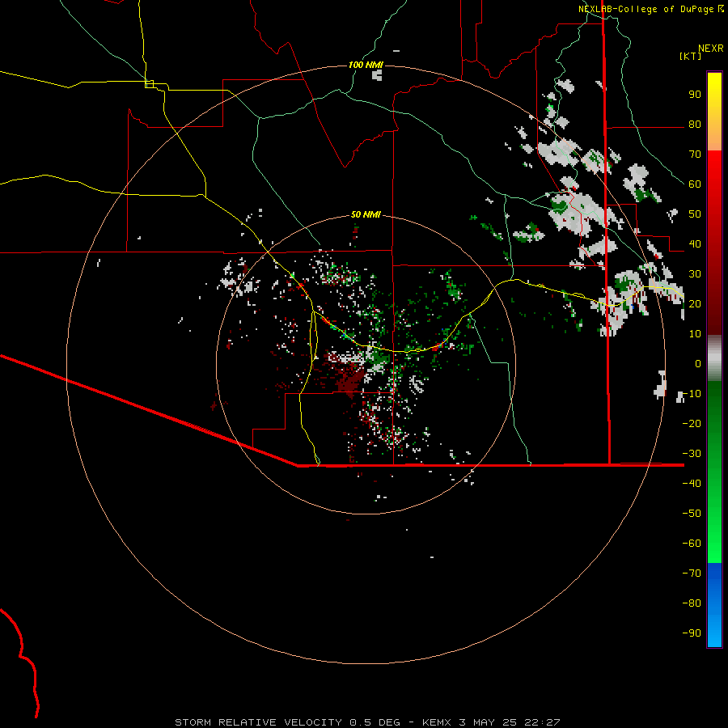Viewport: 728px width, 728px height.
Task: Select the positive 40 knot scale label
Action: 695,243
